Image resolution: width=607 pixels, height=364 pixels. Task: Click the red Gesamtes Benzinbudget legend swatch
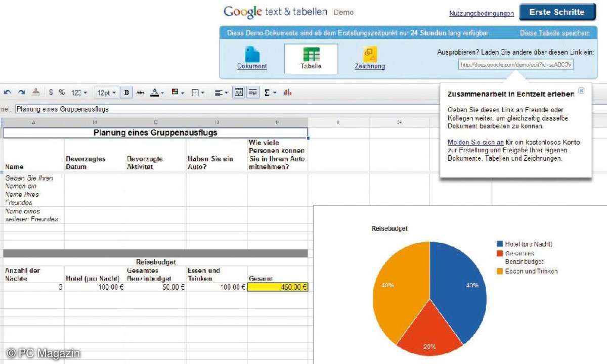(x=500, y=253)
